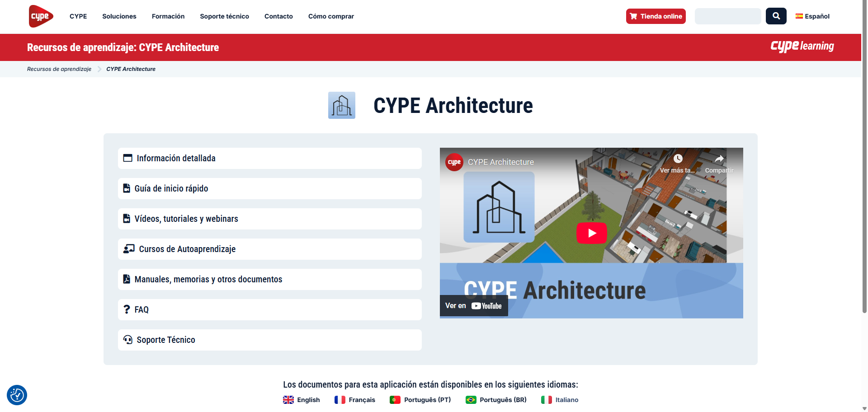This screenshot has height=412, width=868.
Task: Click the search input field
Action: click(x=727, y=16)
